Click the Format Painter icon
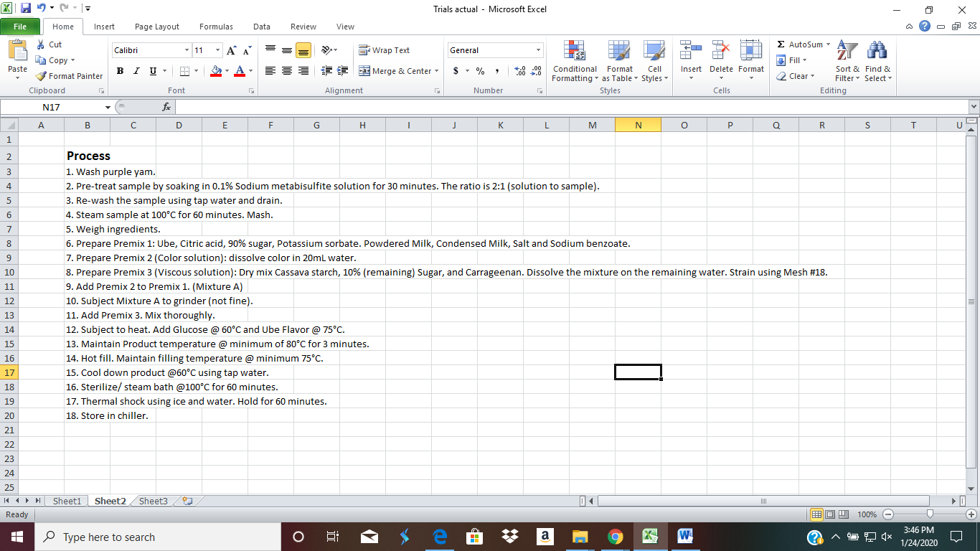 pyautogui.click(x=41, y=76)
